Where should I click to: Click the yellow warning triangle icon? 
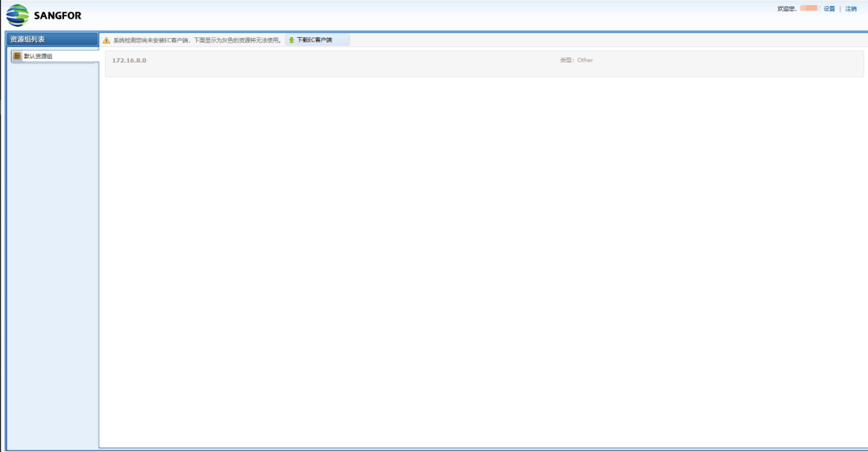(107, 40)
